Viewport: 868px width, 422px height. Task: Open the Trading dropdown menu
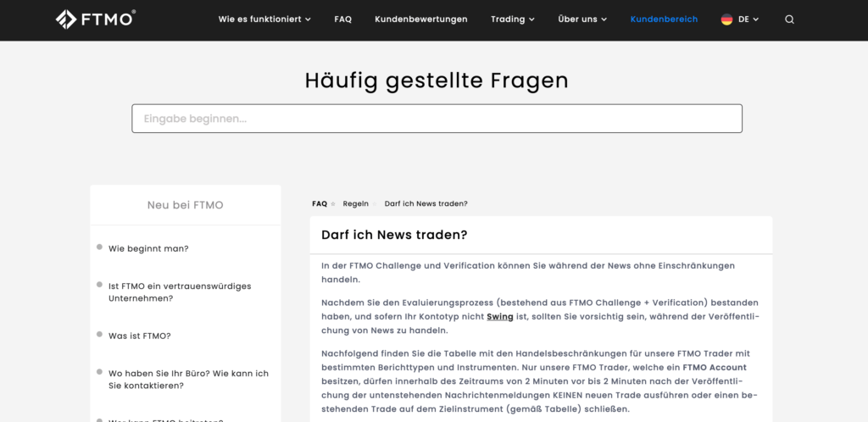pos(512,19)
